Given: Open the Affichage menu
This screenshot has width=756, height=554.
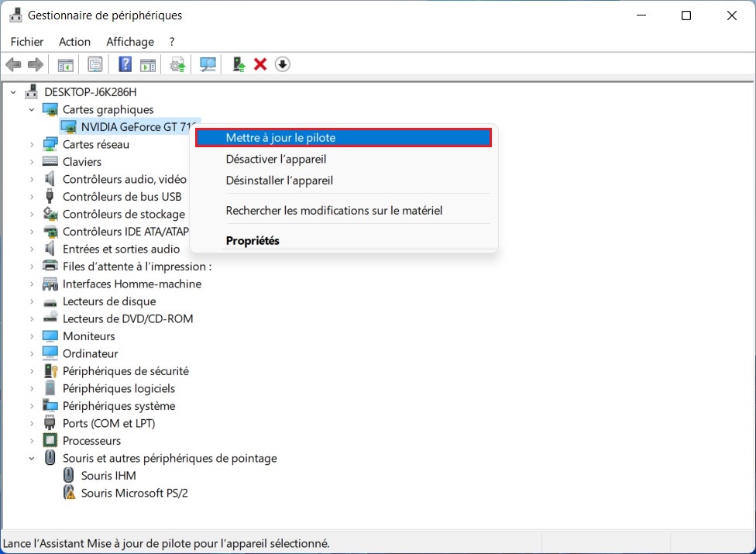Looking at the screenshot, I should [x=129, y=42].
